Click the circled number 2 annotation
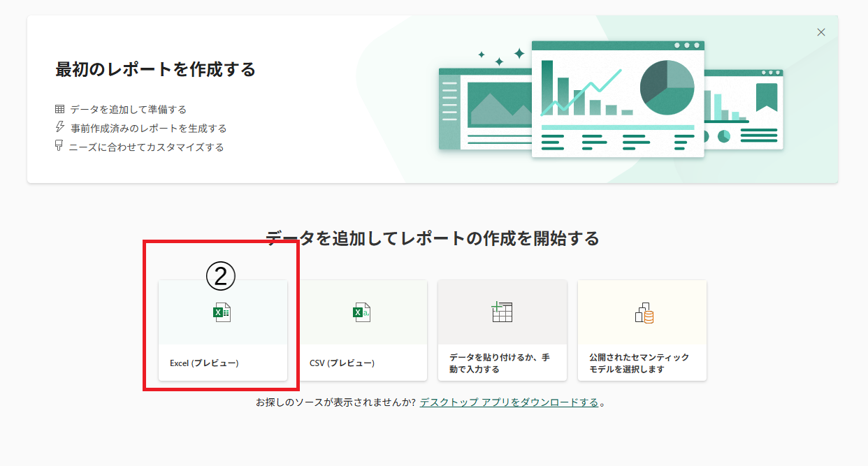Viewport: 868px width, 466px height. pyautogui.click(x=220, y=277)
